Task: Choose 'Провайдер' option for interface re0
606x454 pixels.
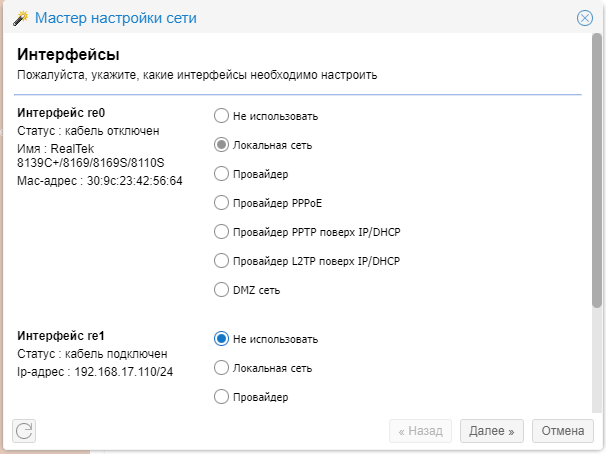Action: pyautogui.click(x=222, y=174)
